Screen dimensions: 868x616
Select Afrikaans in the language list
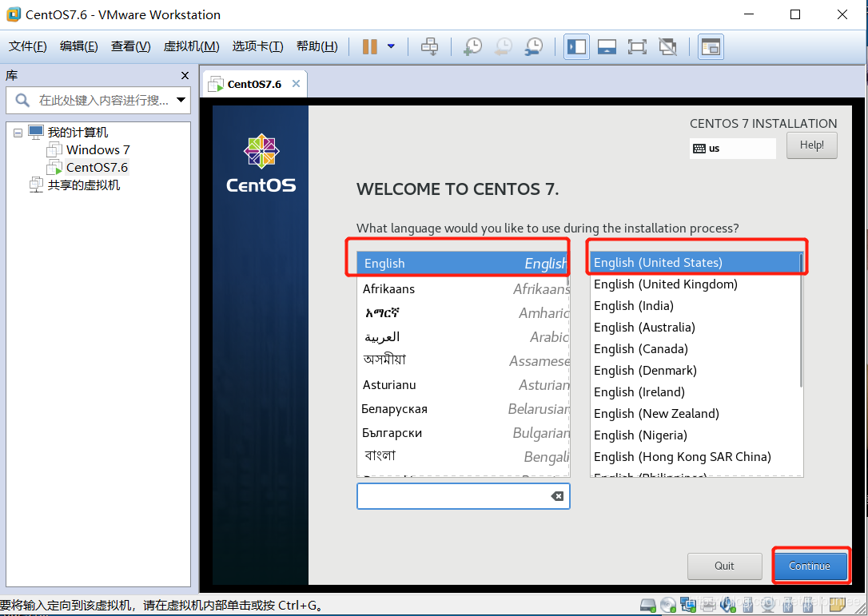463,289
